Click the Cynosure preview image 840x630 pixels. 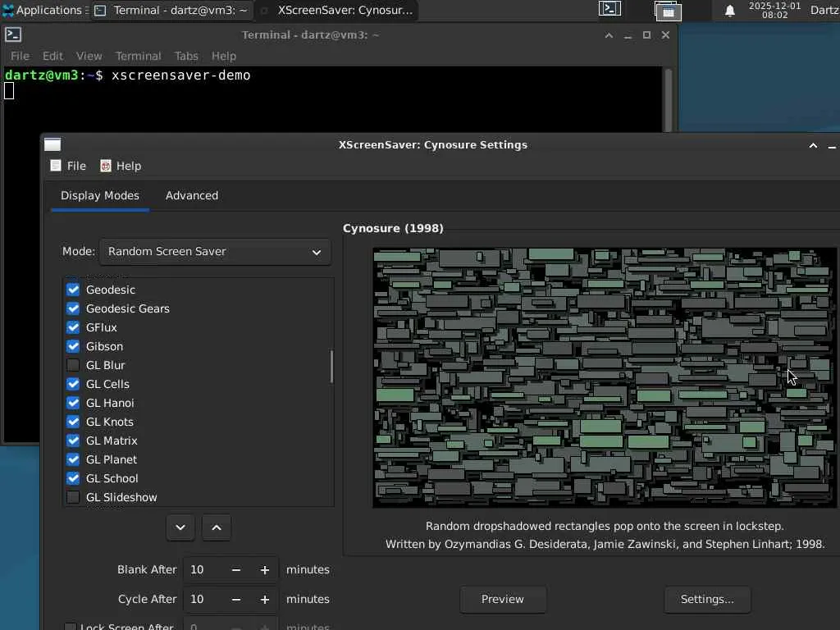coord(604,377)
